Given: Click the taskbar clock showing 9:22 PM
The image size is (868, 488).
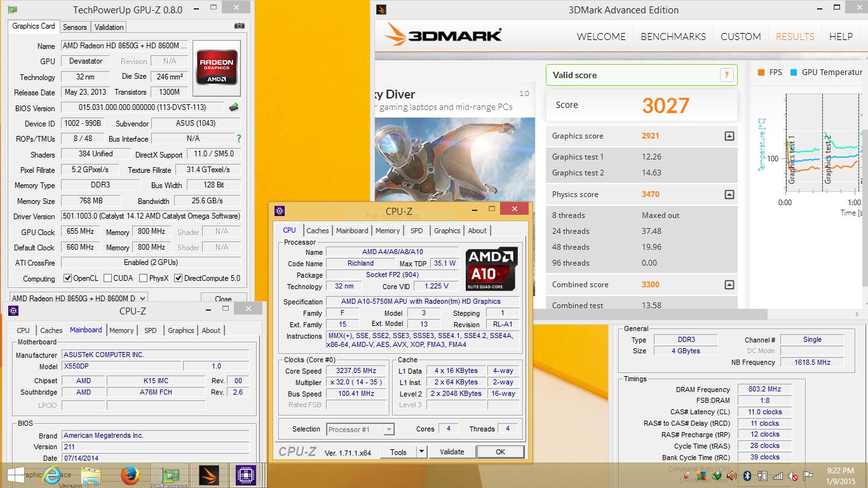Looking at the screenshot, I should (842, 475).
